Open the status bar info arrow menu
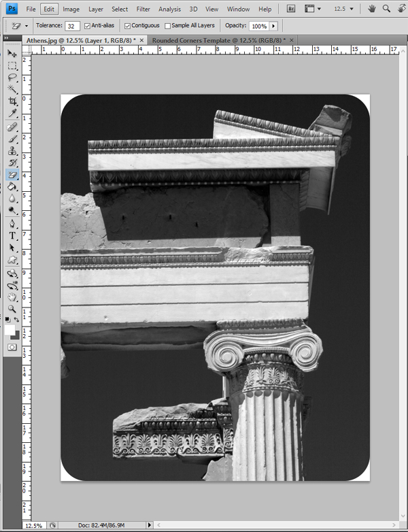This screenshot has height=532, width=408. (x=149, y=525)
